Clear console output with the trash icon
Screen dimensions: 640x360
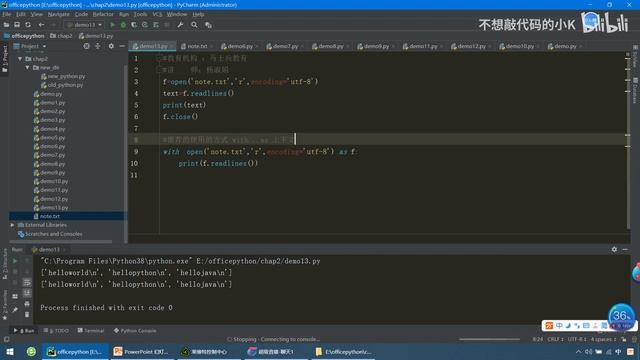tap(27, 315)
